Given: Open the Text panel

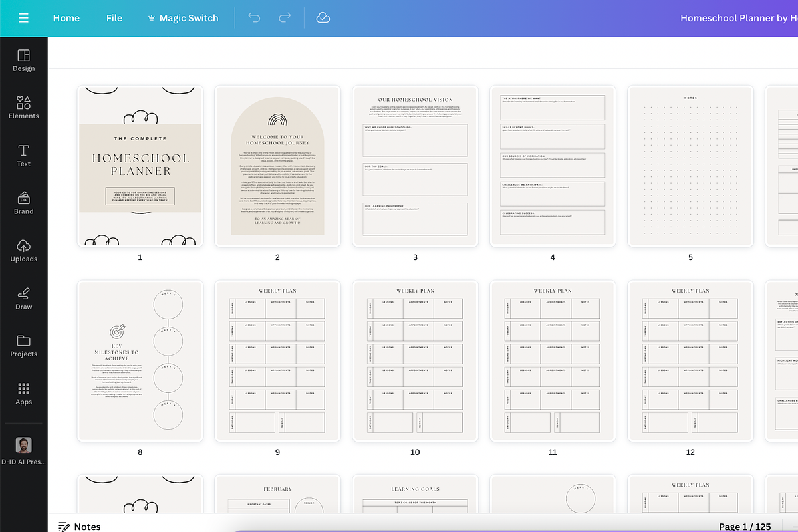Looking at the screenshot, I should (24, 155).
